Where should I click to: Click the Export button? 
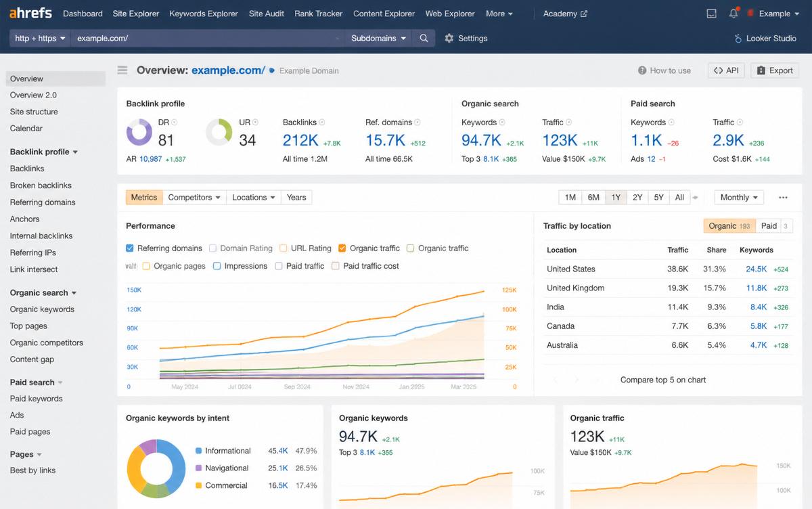[775, 70]
